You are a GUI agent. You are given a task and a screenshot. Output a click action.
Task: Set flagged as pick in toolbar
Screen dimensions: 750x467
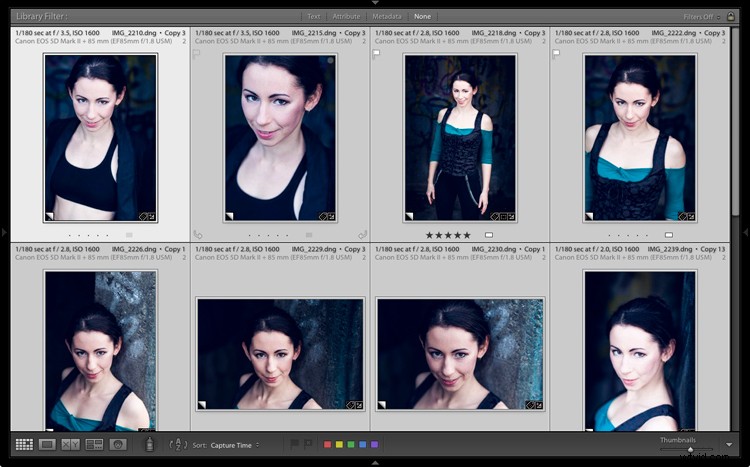294,444
